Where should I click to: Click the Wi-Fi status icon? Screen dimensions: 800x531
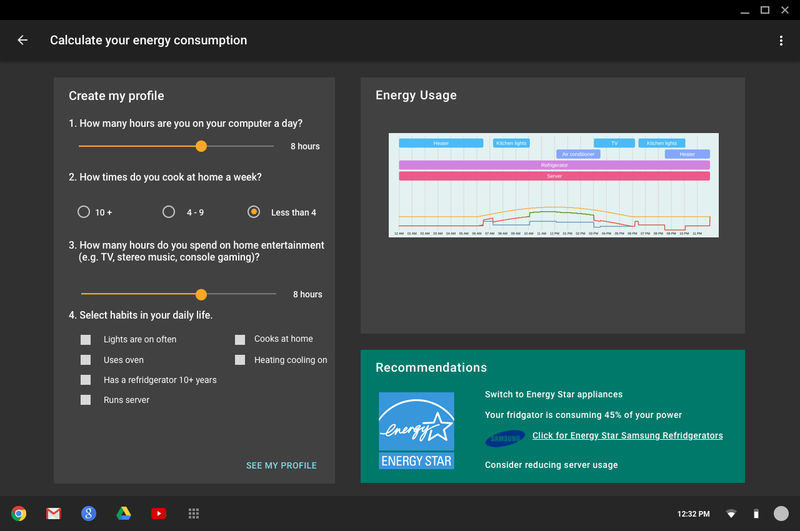pos(731,514)
